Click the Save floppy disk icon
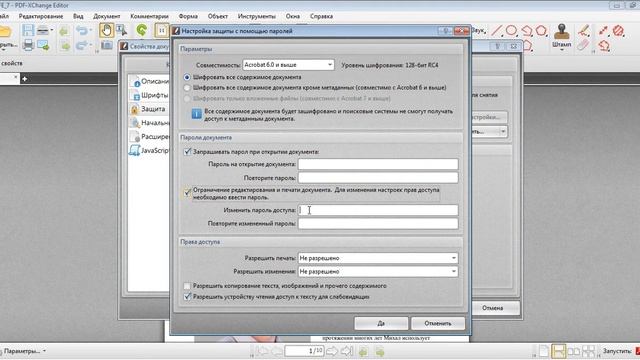The height and width of the screenshot is (360, 640). point(28,30)
